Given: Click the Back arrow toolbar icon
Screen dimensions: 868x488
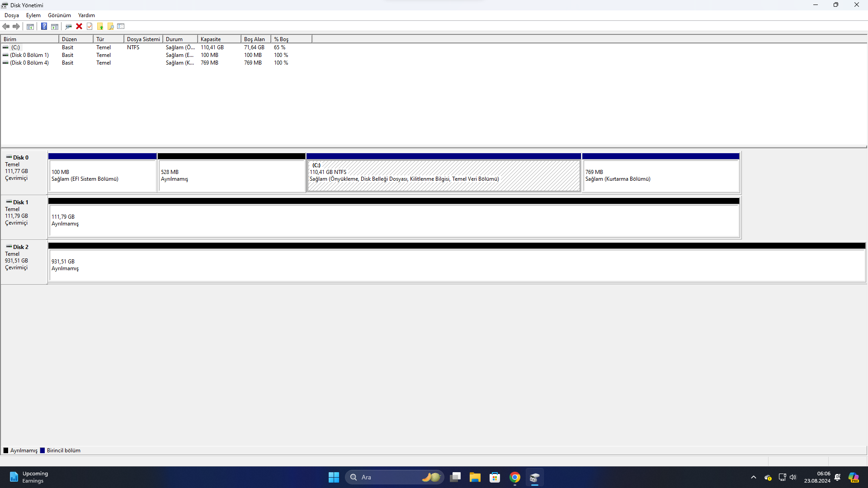Looking at the screenshot, I should (x=6, y=26).
